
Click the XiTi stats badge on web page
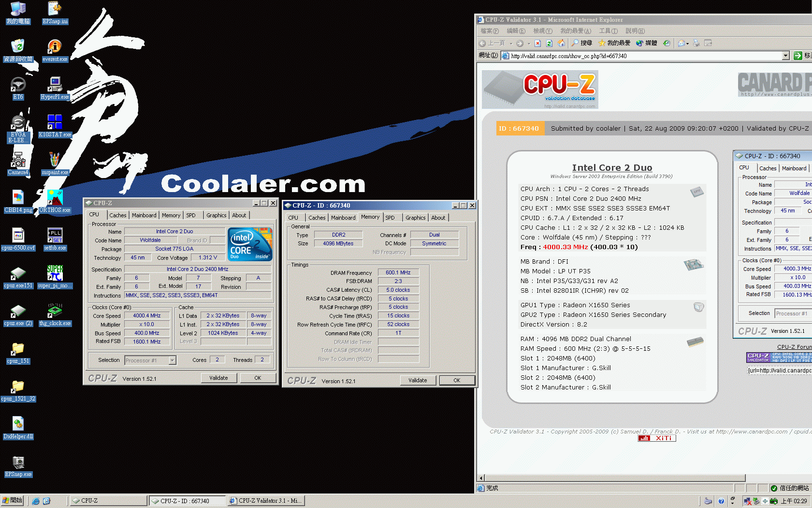click(657, 438)
